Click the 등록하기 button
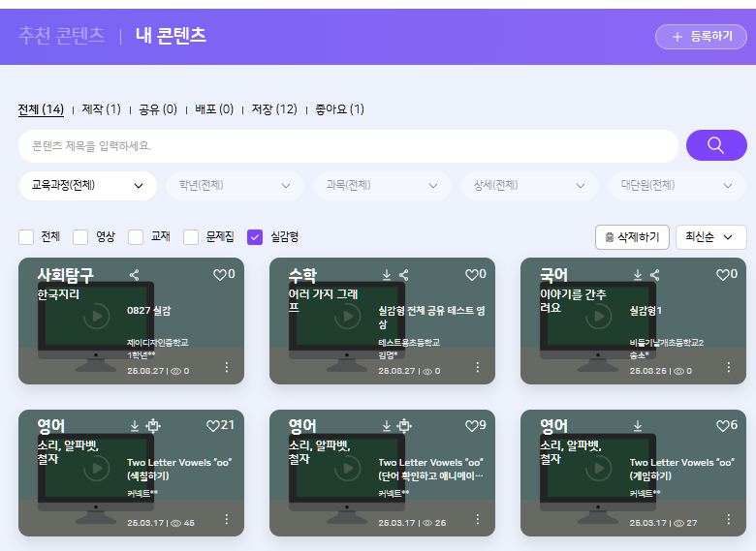 [701, 37]
